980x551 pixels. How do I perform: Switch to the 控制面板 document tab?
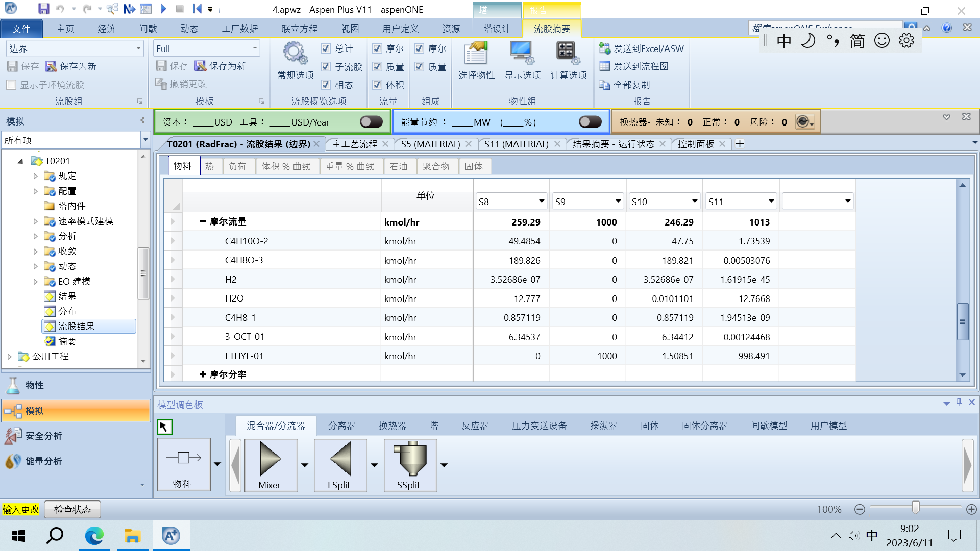[x=696, y=144]
